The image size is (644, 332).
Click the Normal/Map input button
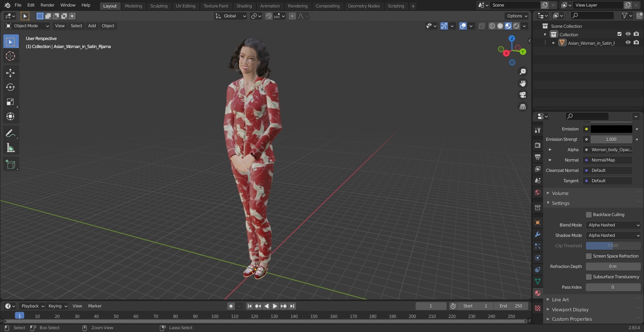(x=608, y=160)
